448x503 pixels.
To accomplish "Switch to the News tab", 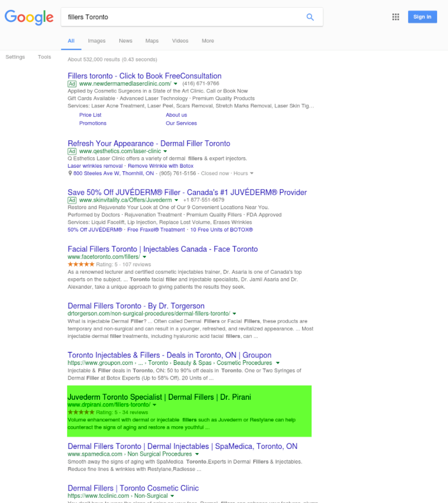I will pyautogui.click(x=126, y=41).
